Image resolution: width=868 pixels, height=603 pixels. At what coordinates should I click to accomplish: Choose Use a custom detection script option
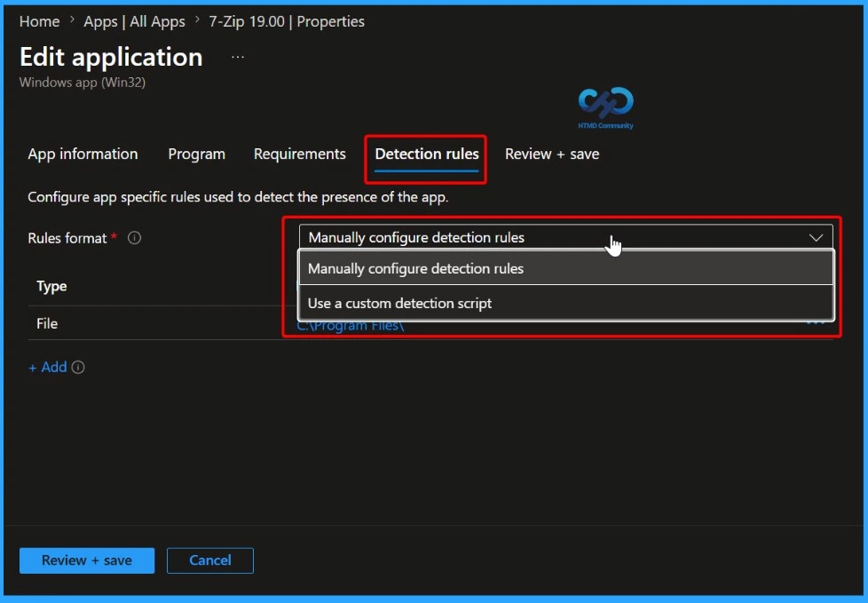(x=565, y=304)
